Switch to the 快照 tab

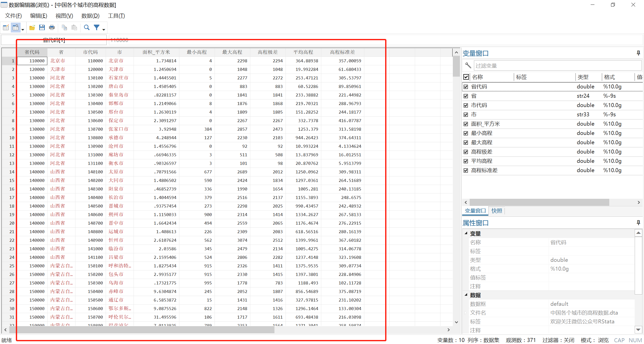[x=497, y=211]
